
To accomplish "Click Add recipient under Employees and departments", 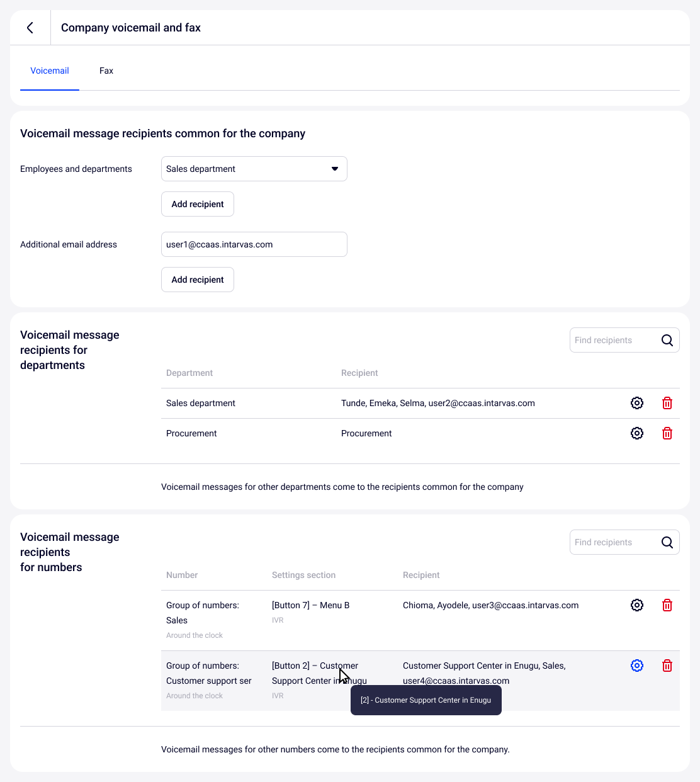I will coord(198,204).
